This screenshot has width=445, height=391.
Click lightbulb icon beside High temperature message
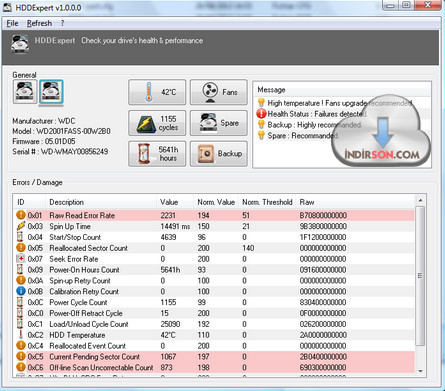coord(261,103)
